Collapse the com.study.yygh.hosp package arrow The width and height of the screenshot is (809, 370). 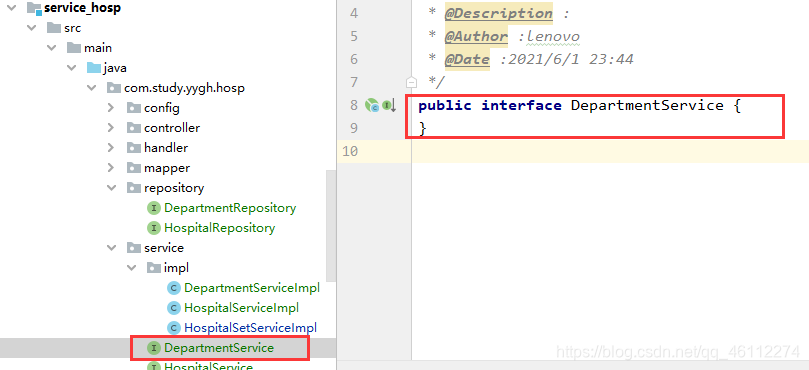pos(91,88)
